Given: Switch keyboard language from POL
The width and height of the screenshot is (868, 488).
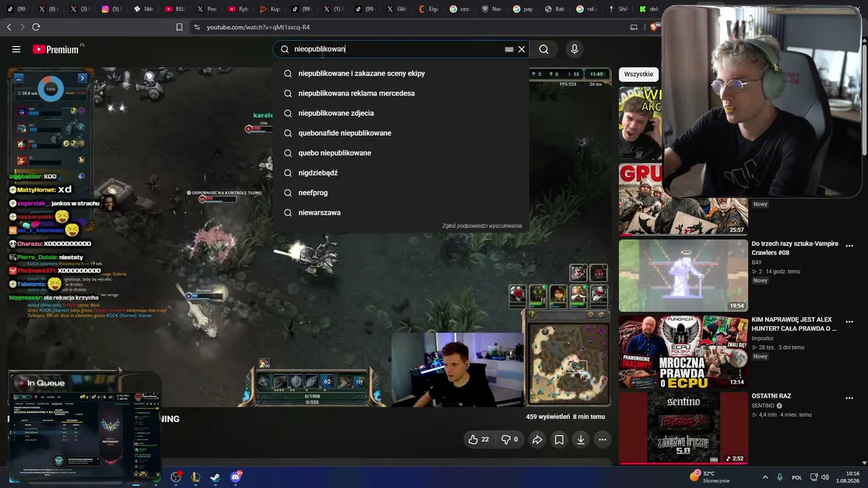Looking at the screenshot, I should click(797, 477).
